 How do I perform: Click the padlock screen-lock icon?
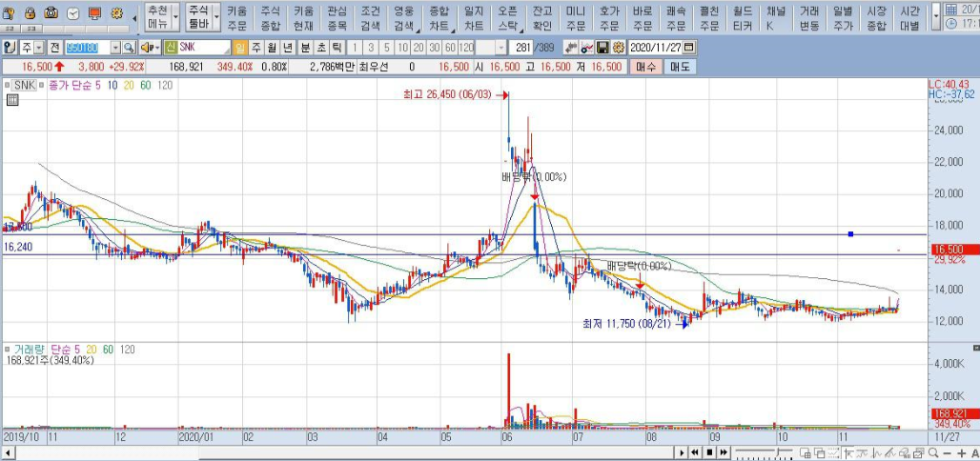(30, 13)
